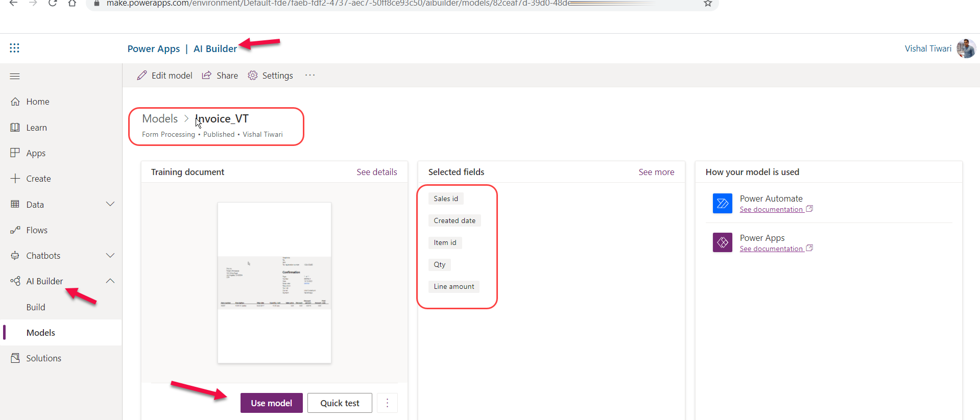Open Power Apps See documentation link
This screenshot has width=980, height=420.
coord(771,249)
